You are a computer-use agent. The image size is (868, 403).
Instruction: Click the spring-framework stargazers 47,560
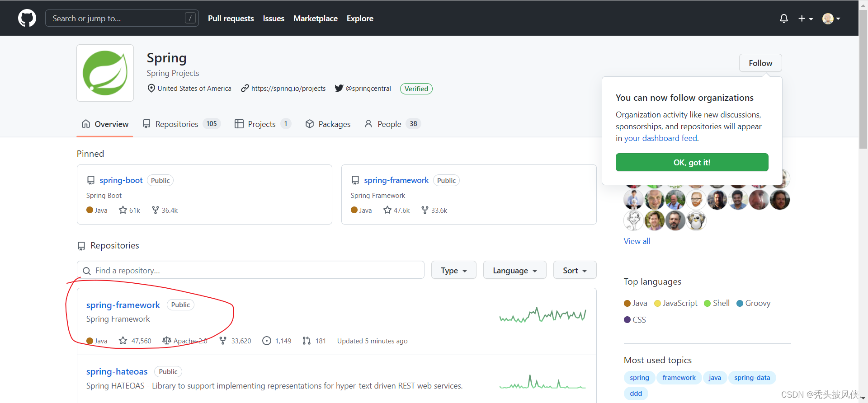135,341
